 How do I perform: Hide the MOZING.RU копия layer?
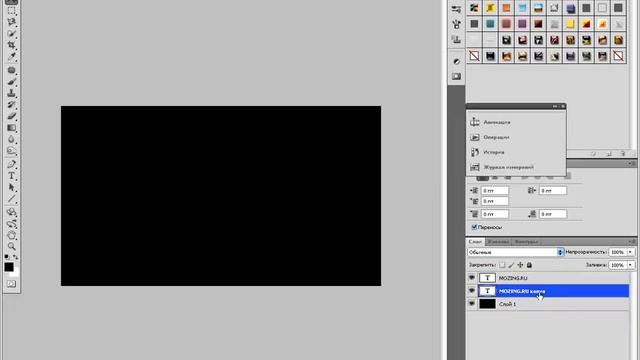[x=472, y=291]
